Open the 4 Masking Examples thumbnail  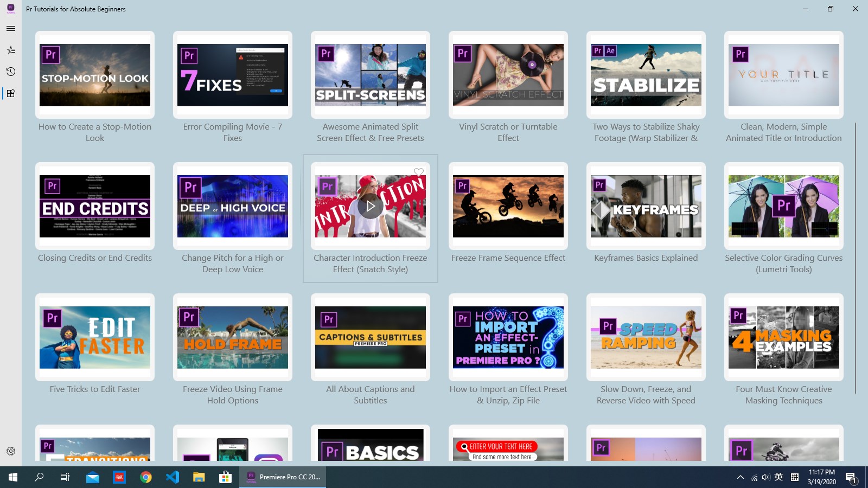[x=784, y=337]
